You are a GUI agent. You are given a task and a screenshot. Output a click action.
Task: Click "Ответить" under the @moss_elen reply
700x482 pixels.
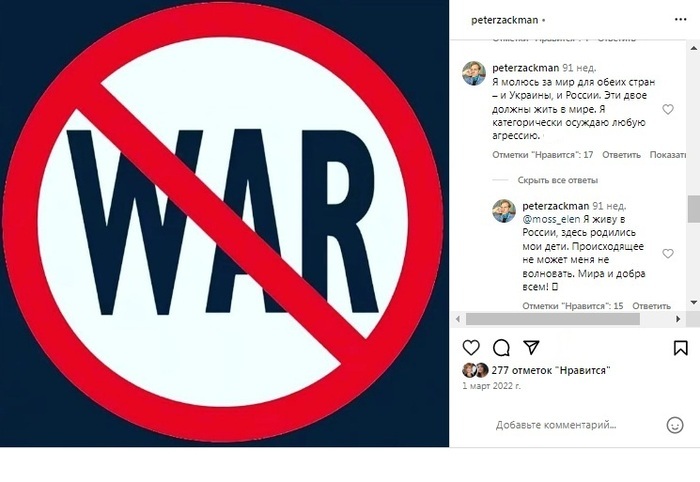pyautogui.click(x=651, y=306)
